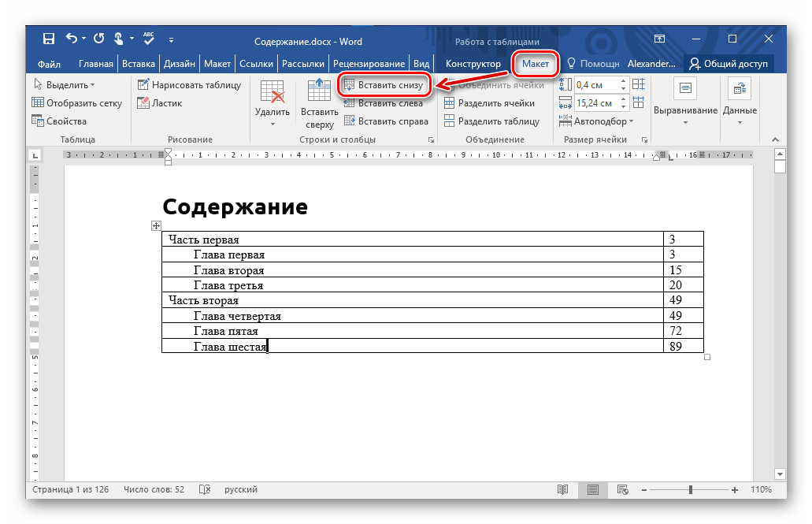The width and height of the screenshot is (812, 524).
Task: Toggle View Gridlines (Отобразить сетку)
Action: (x=77, y=102)
